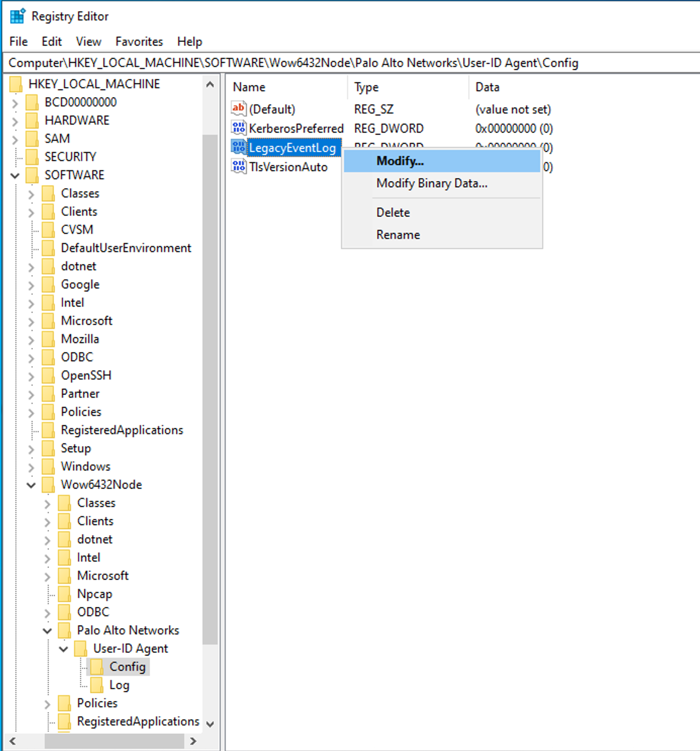Select Modify Binary Data option

pyautogui.click(x=431, y=183)
